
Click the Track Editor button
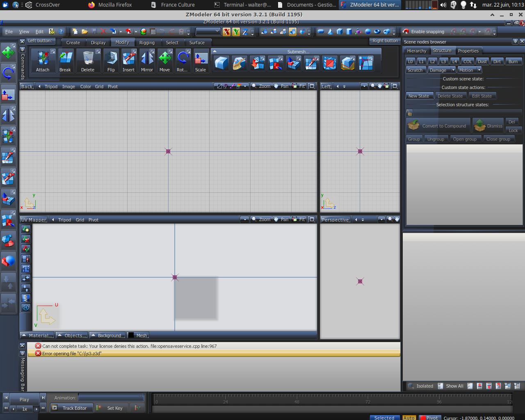(72, 408)
